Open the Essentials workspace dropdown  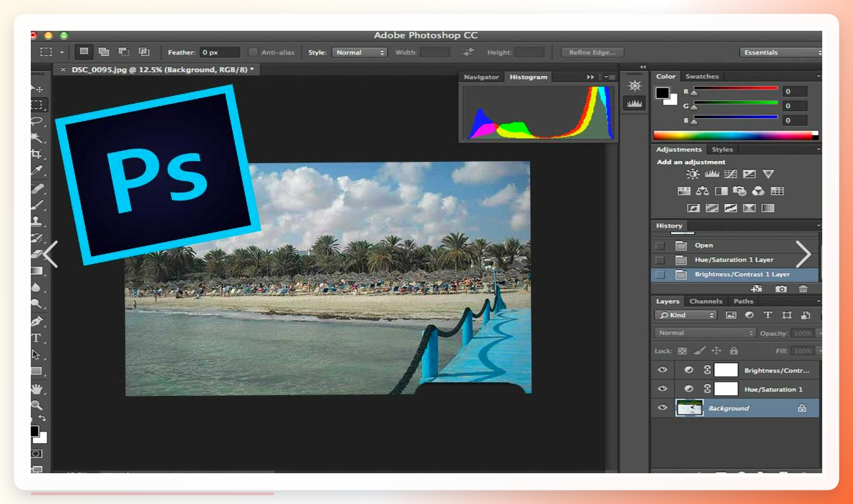(x=781, y=52)
